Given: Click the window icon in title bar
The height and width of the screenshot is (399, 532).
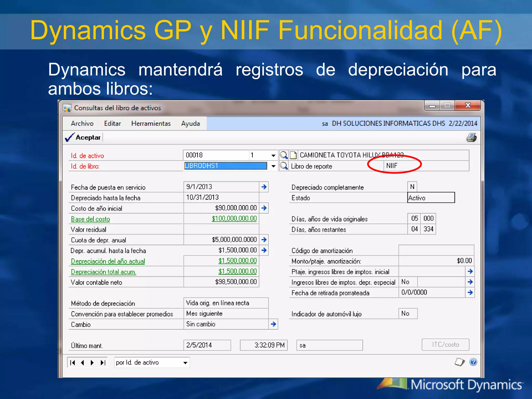Looking at the screenshot, I should coord(67,108).
